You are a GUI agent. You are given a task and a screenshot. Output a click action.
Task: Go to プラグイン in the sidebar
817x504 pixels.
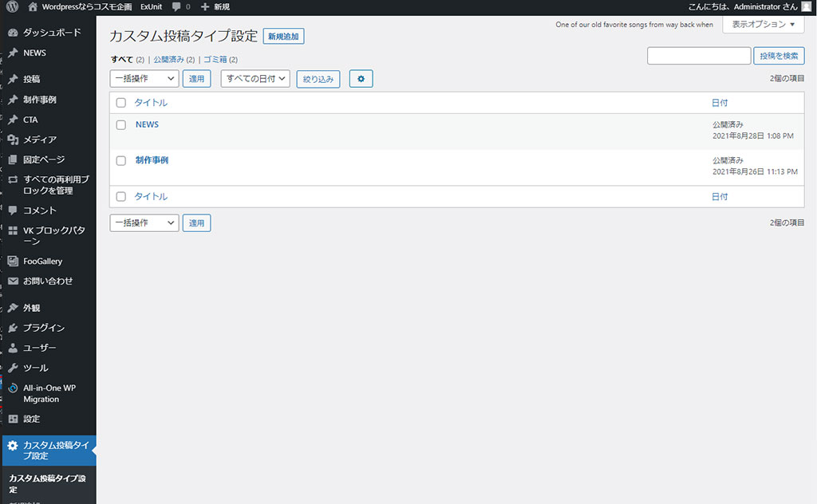coord(43,328)
